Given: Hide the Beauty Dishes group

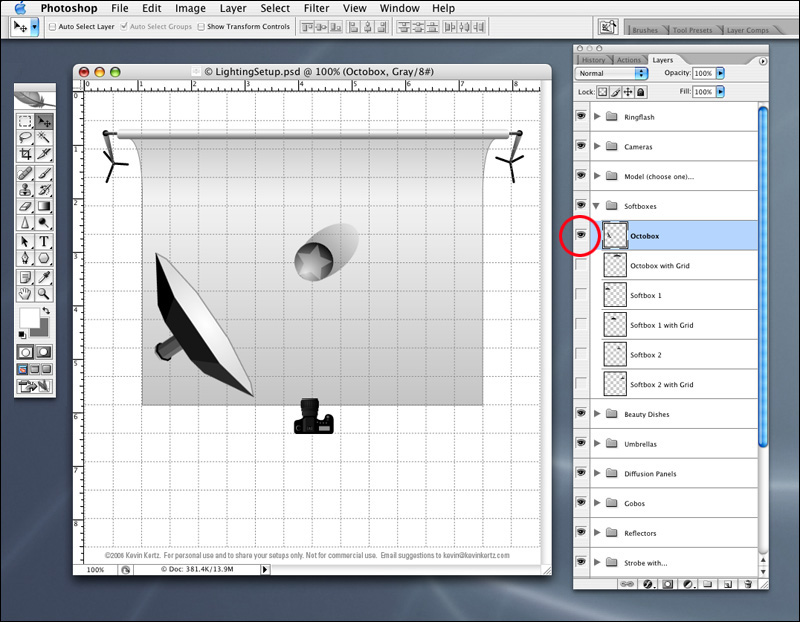Looking at the screenshot, I should tap(581, 413).
